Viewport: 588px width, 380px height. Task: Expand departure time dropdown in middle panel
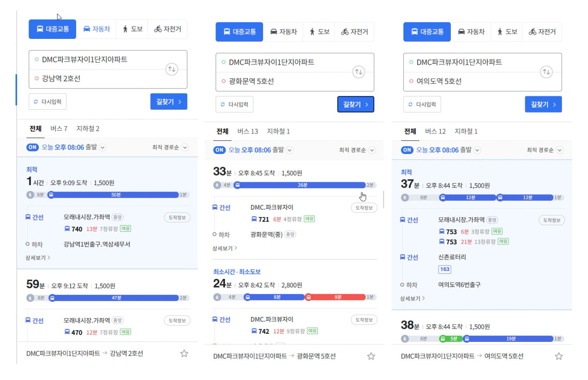click(290, 150)
